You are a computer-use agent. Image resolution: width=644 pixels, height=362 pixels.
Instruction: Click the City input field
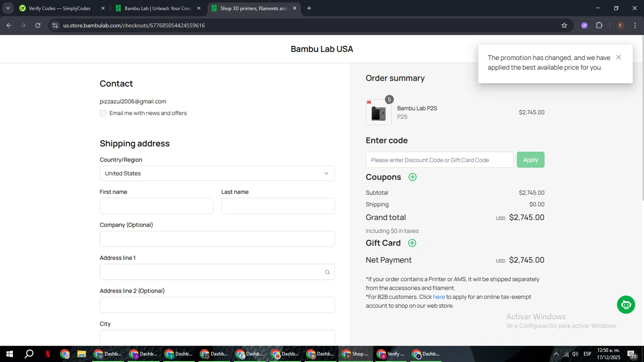[217, 338]
